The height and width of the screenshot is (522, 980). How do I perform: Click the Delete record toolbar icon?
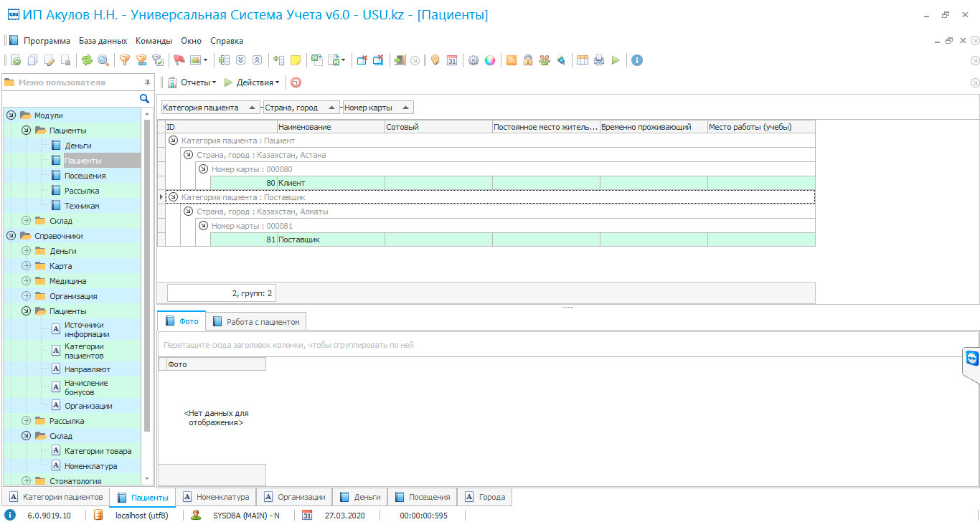tap(66, 60)
